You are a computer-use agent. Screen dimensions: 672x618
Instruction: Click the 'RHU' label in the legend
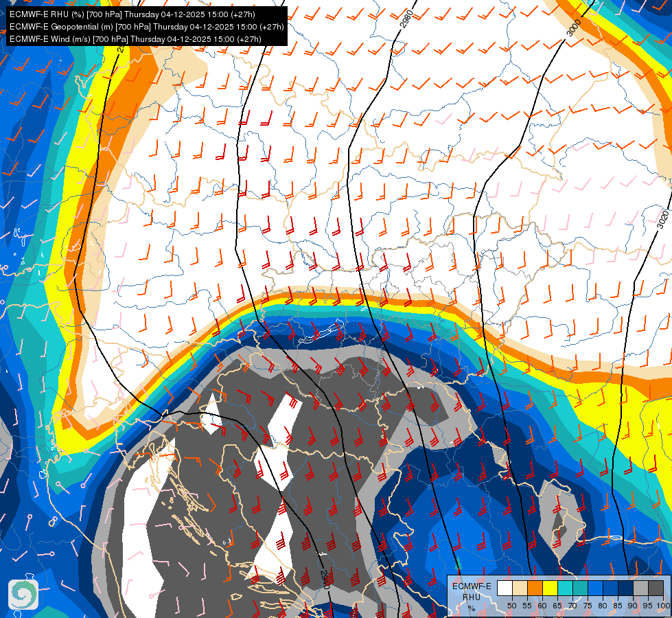472,597
